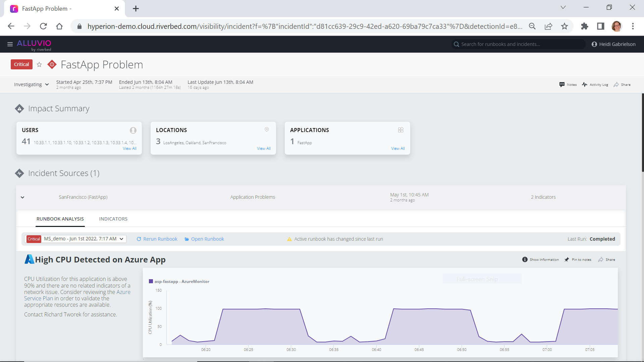
Task: Select the FastApp Problem browser tab
Action: [x=64, y=9]
